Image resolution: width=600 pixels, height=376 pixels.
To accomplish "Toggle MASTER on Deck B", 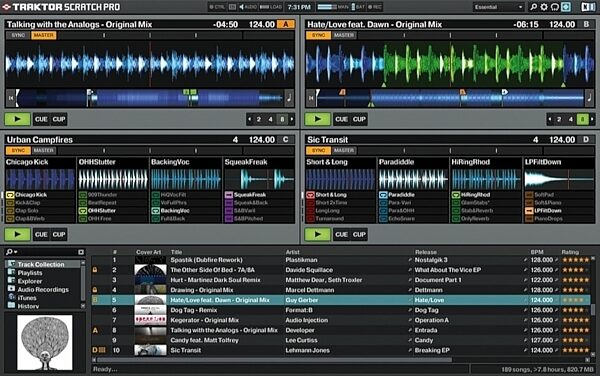I will [x=344, y=35].
